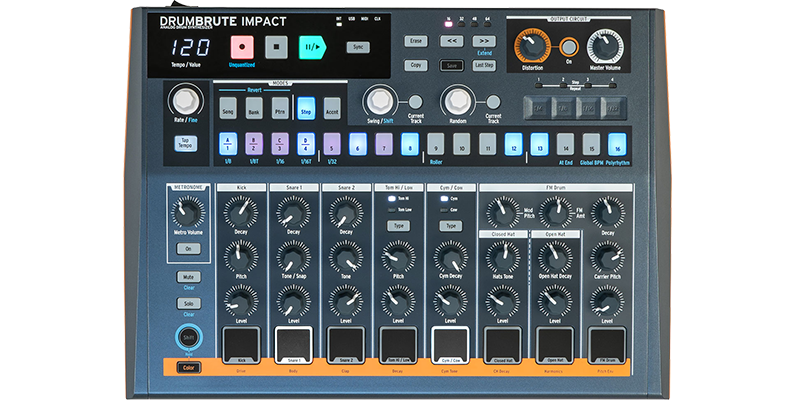795x400 pixels.
Task: Adjust the FM Drum Mod Pitch knob
Action: click(503, 212)
